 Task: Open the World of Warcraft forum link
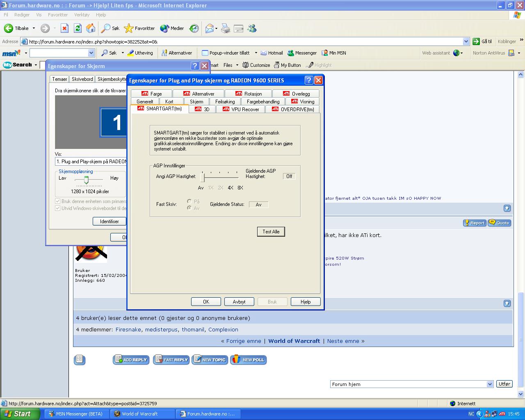[294, 341]
